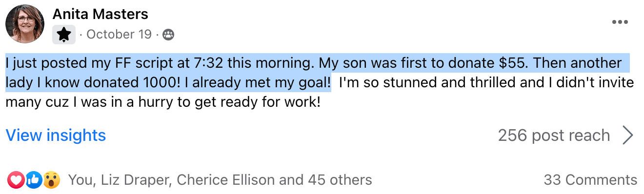The height and width of the screenshot is (194, 644).
Task: Open the View insights link
Action: (x=56, y=135)
